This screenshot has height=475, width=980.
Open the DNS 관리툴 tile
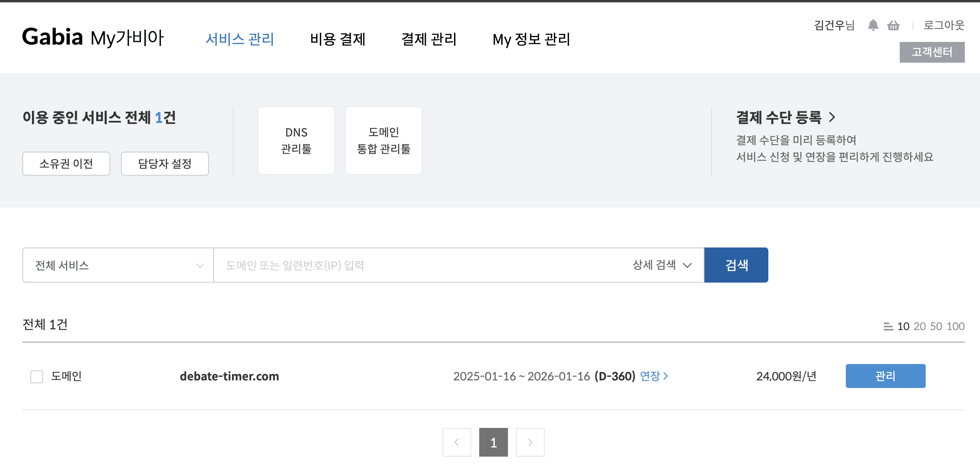(296, 141)
